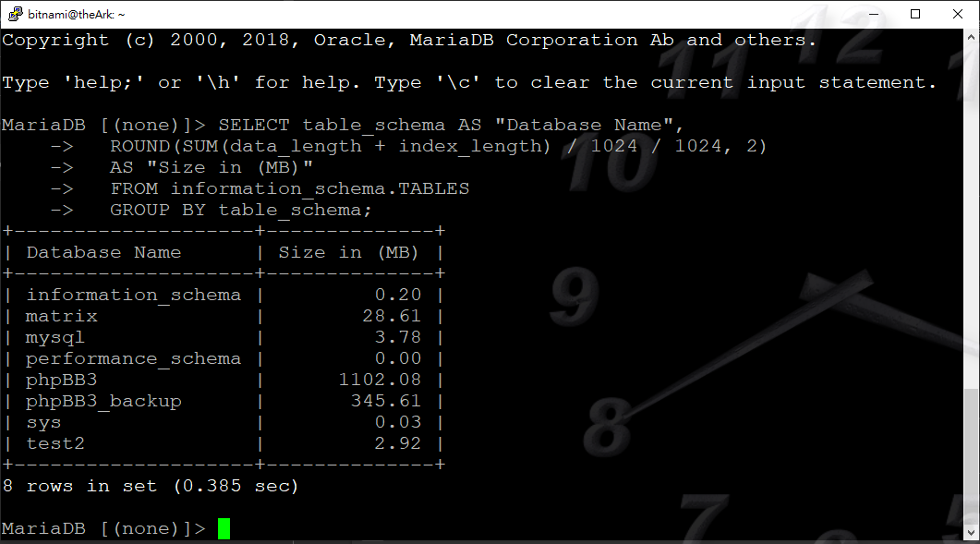
Task: Click the size value 1102.08
Action: 380,380
